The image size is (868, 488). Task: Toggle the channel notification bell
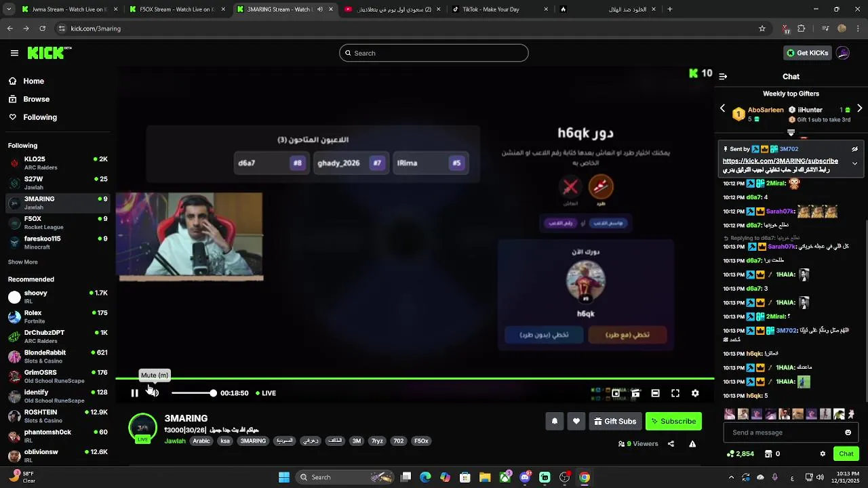click(554, 421)
